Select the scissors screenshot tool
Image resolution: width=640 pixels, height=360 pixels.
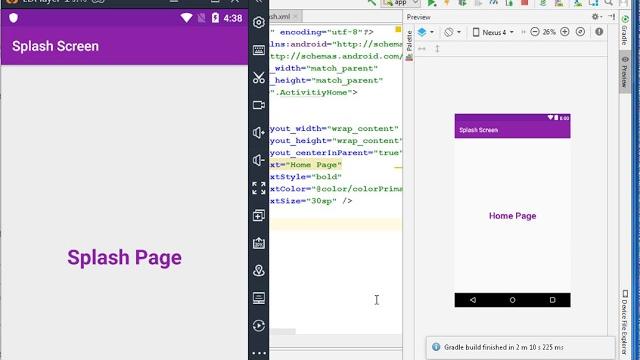tap(258, 78)
